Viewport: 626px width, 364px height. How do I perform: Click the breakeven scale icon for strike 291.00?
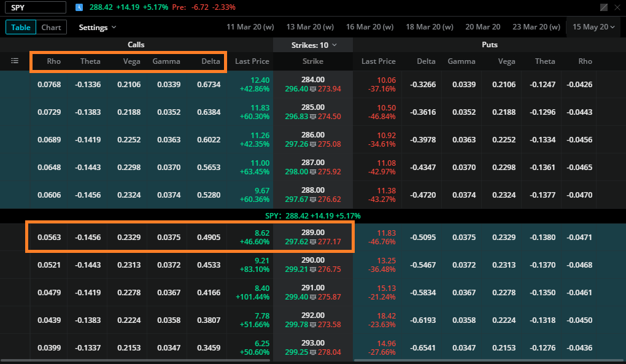(x=313, y=297)
